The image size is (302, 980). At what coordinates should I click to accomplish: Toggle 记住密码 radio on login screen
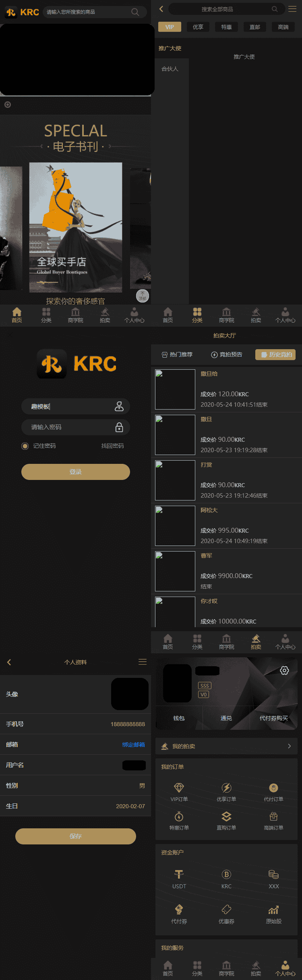point(25,446)
